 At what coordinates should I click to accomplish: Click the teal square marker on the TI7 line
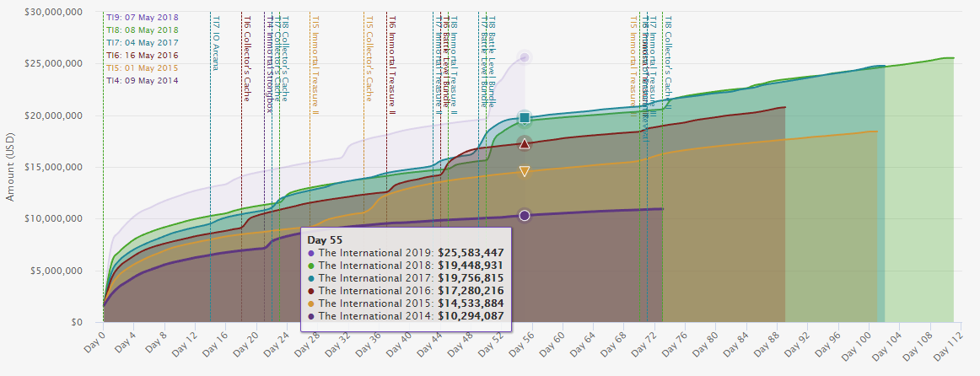[525, 117]
